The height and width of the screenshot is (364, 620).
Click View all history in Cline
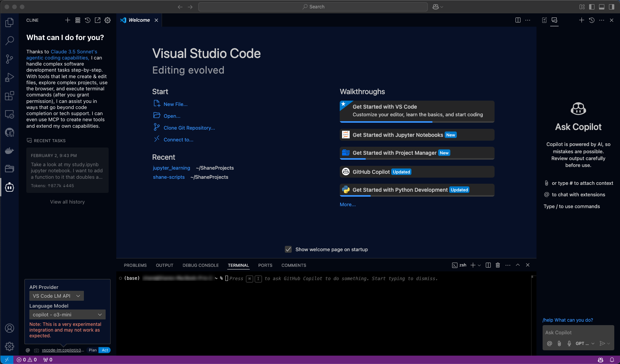(x=67, y=202)
